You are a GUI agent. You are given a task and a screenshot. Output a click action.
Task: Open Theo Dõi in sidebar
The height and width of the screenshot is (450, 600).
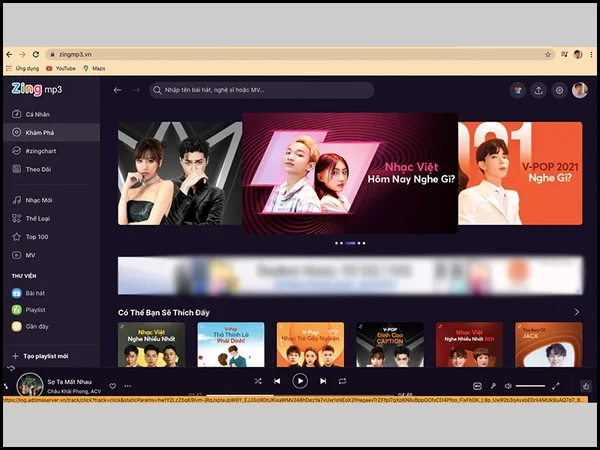(x=52, y=169)
